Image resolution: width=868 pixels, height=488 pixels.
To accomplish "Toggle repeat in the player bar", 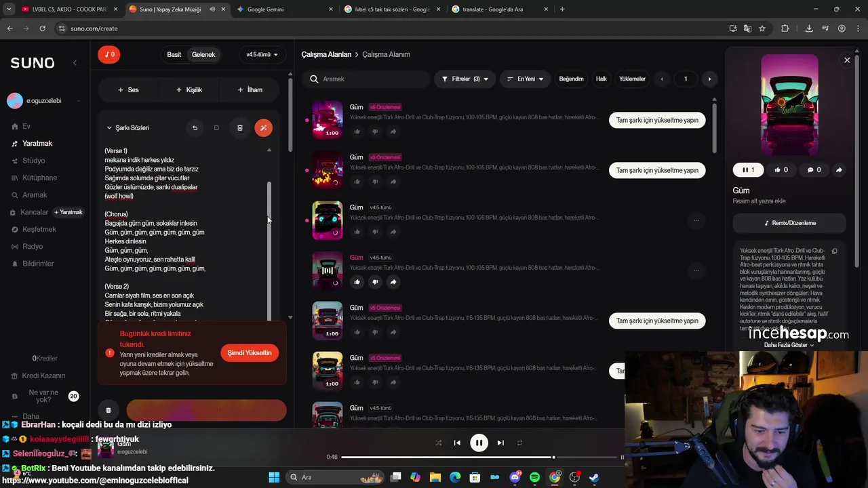I will 519,443.
